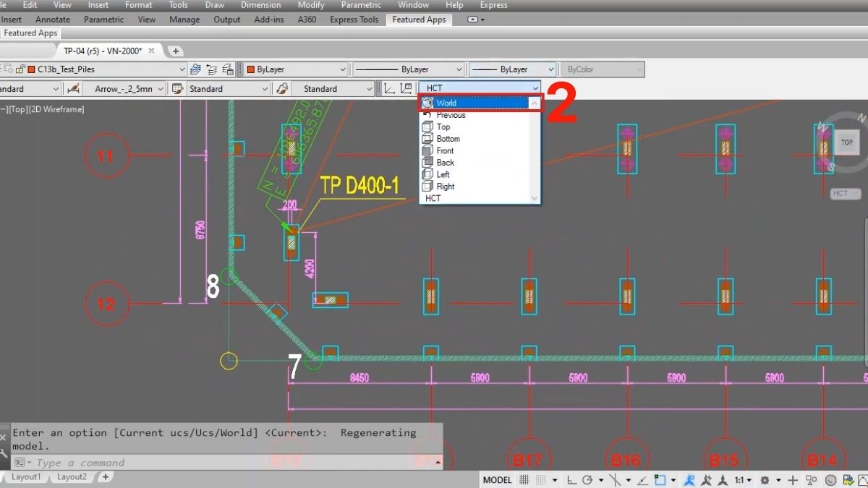Switch to the Express Tools ribbon tab

tap(354, 20)
